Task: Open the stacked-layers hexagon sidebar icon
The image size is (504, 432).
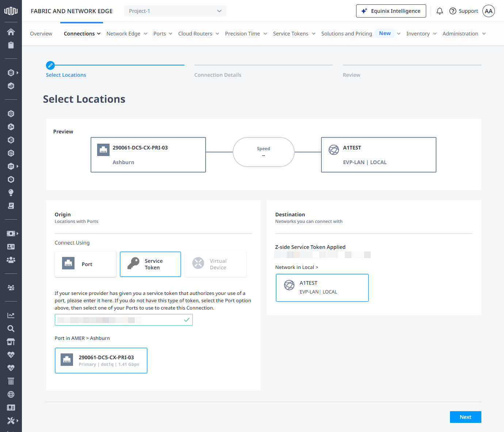Action: (11, 73)
